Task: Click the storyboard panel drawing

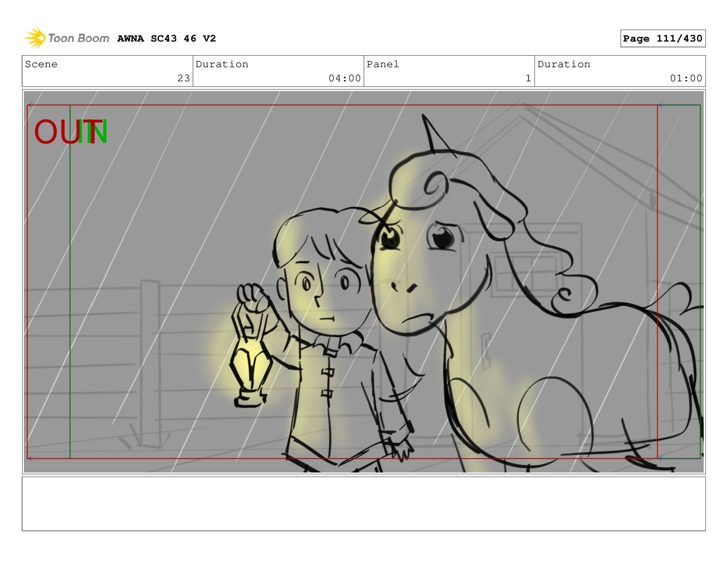Action: point(364,282)
